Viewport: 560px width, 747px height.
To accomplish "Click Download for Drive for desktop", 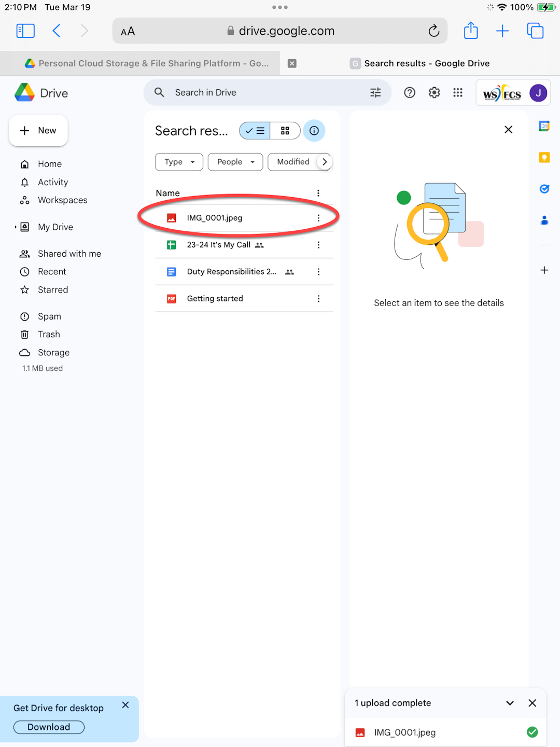I will tap(49, 727).
